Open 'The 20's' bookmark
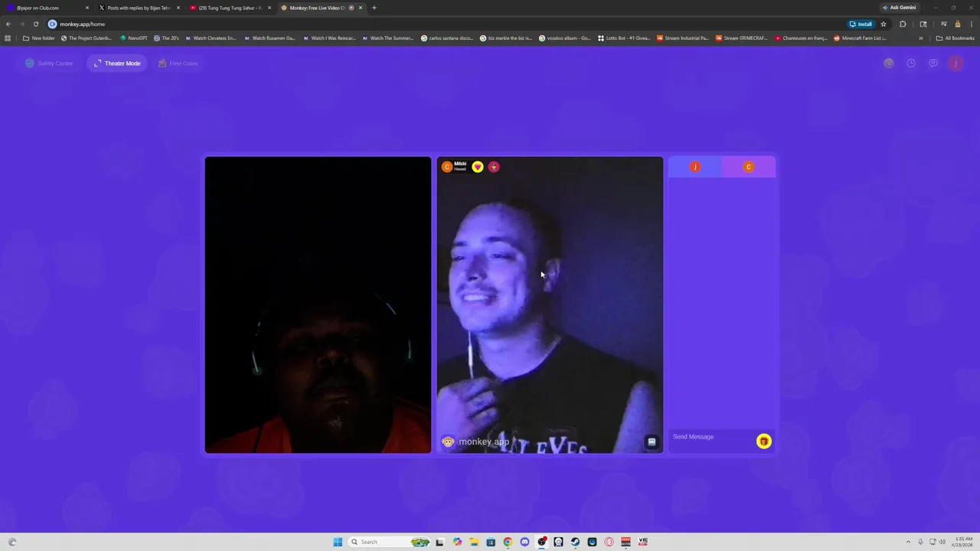Screen dimensions: 980x551 (166, 38)
